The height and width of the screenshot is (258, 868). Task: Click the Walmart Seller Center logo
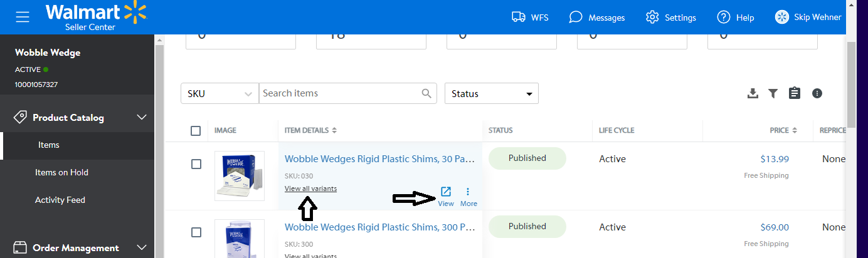(x=96, y=17)
